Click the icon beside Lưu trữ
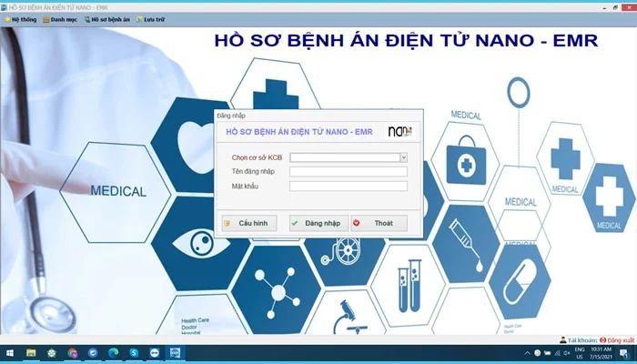 click(x=139, y=19)
